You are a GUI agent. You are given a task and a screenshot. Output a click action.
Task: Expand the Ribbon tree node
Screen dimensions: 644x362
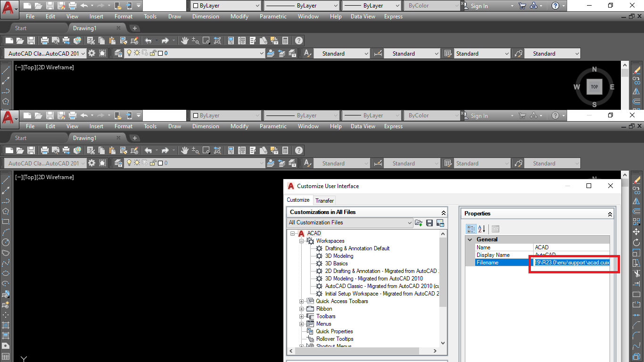point(302,309)
